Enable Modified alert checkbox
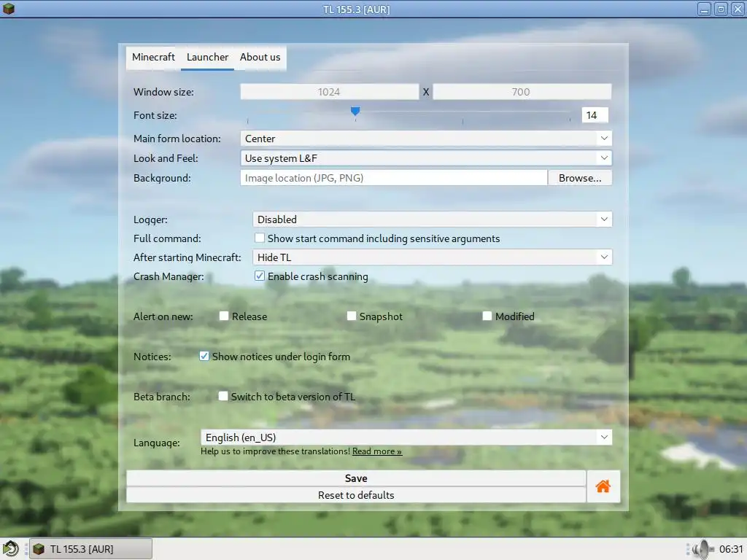This screenshot has width=747, height=560. click(x=487, y=316)
